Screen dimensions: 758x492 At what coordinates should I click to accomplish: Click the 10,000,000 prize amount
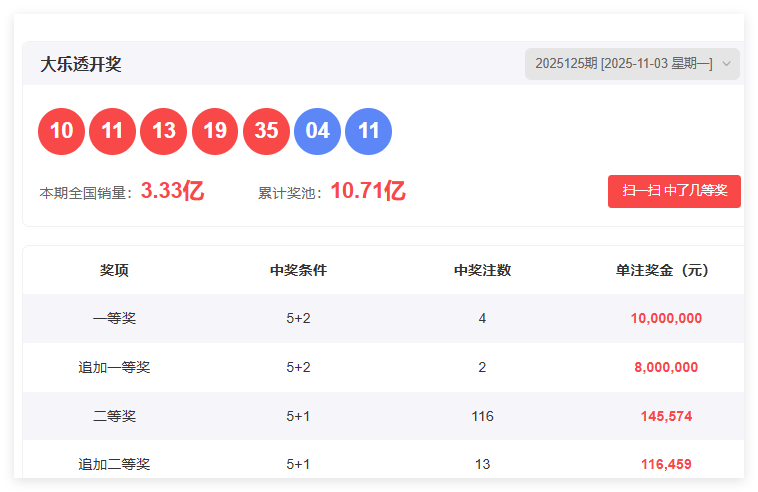point(666,318)
